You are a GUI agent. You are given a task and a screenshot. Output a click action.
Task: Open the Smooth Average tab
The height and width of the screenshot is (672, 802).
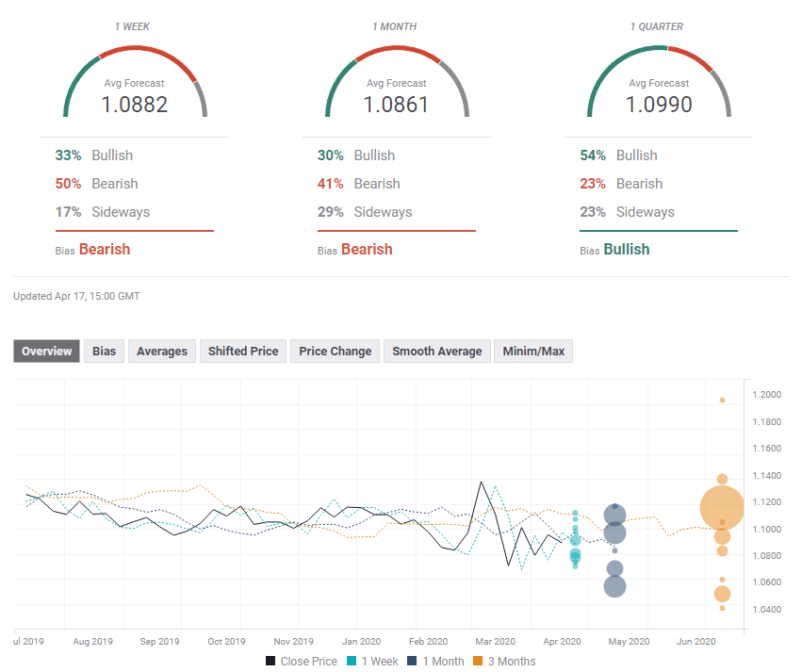[x=436, y=352]
